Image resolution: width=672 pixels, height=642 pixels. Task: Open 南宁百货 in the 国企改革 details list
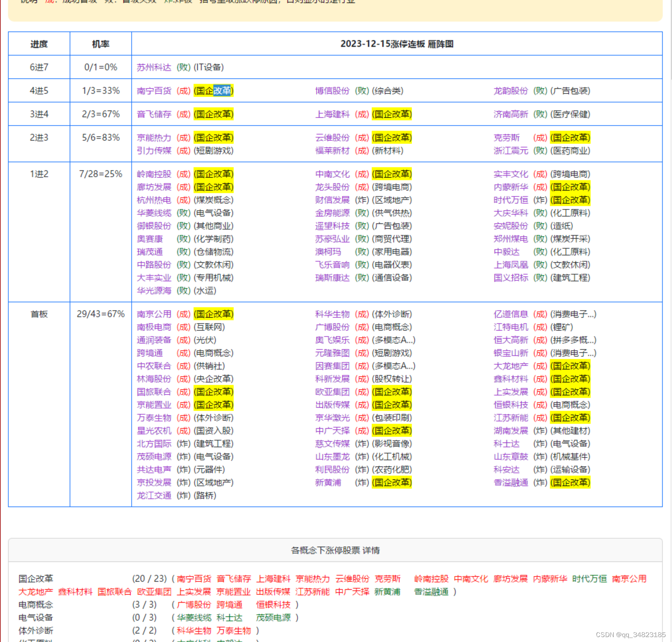point(194,579)
